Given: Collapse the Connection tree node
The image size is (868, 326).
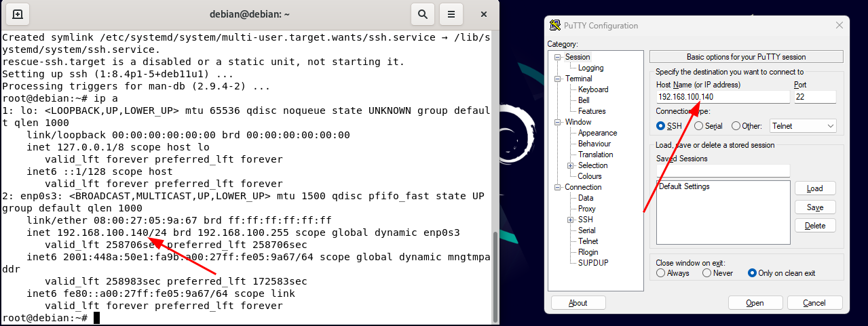Looking at the screenshot, I should (x=559, y=187).
